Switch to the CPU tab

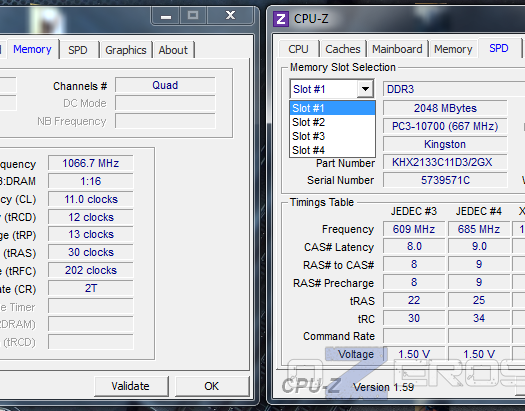[298, 49]
